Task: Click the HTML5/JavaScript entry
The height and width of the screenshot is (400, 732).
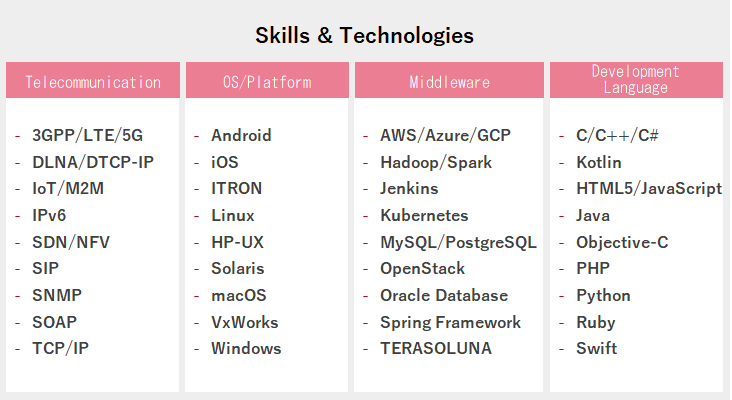Action: [x=649, y=189]
